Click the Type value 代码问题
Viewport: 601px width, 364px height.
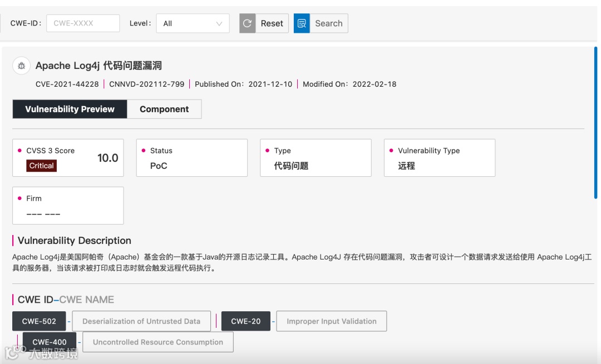tap(291, 166)
